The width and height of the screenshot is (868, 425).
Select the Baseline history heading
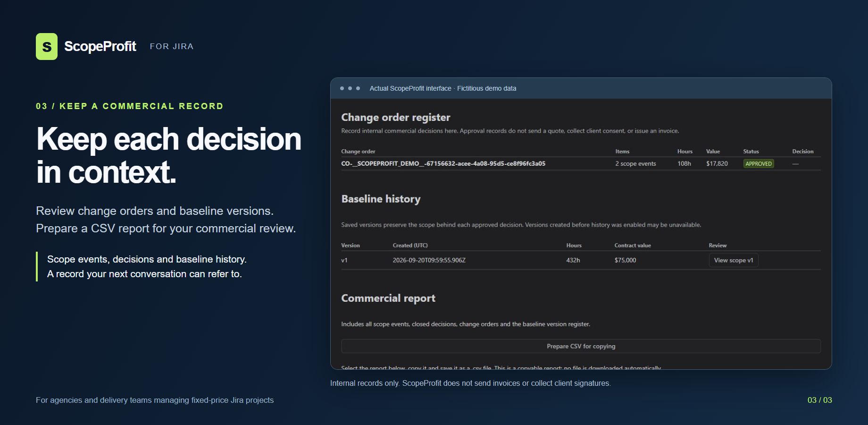(x=381, y=199)
